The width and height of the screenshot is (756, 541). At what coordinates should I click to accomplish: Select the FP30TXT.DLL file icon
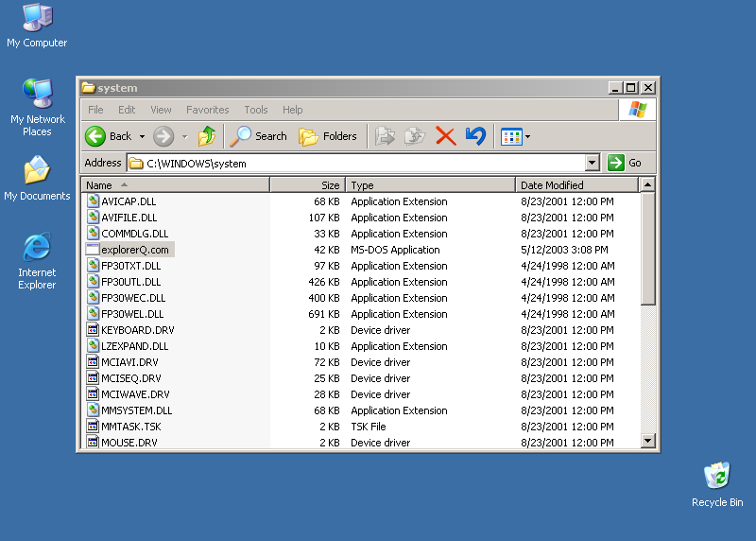93,265
